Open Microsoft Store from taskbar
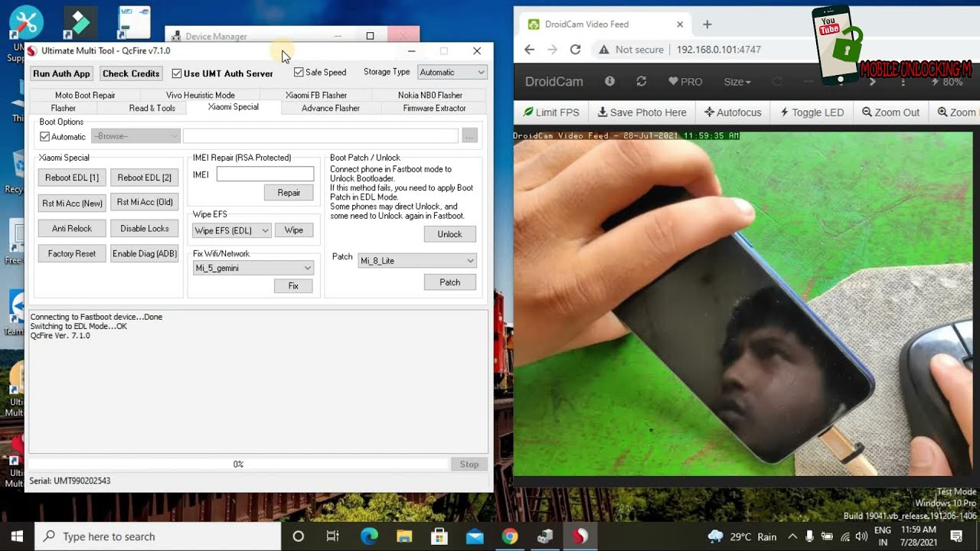The height and width of the screenshot is (551, 980). 439,536
